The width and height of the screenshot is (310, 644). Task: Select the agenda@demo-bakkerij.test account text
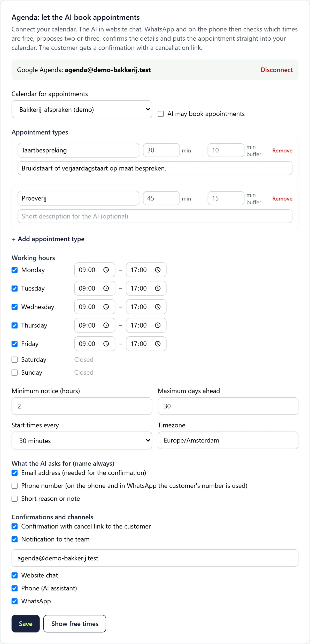coord(108,70)
